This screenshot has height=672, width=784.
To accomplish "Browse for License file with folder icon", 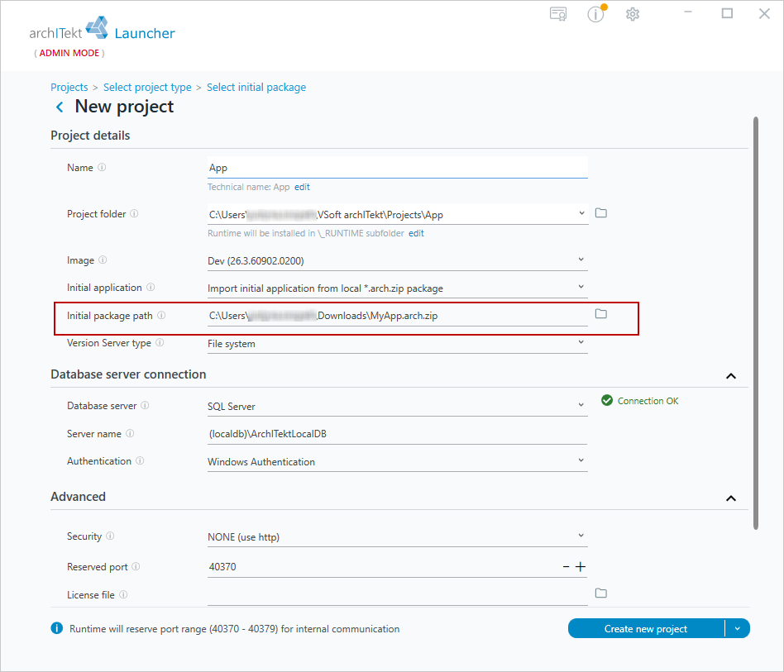I will click(601, 593).
